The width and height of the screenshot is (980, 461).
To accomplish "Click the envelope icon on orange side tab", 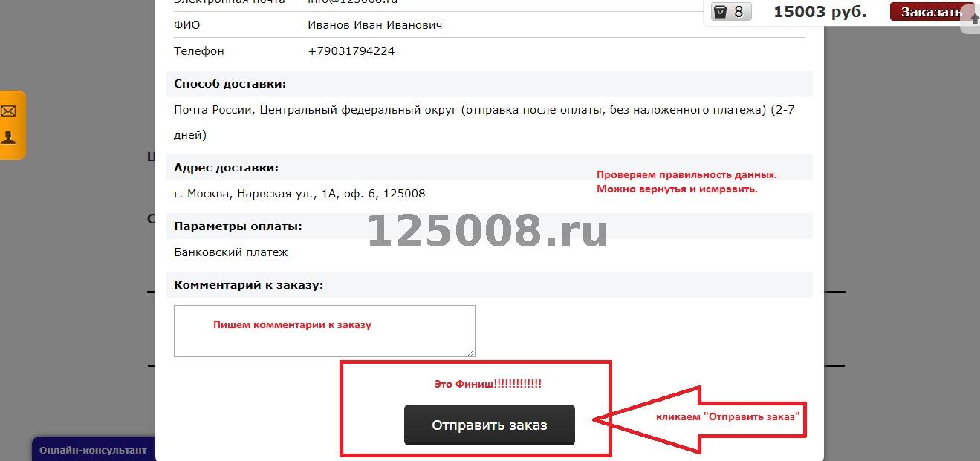I will tap(9, 111).
